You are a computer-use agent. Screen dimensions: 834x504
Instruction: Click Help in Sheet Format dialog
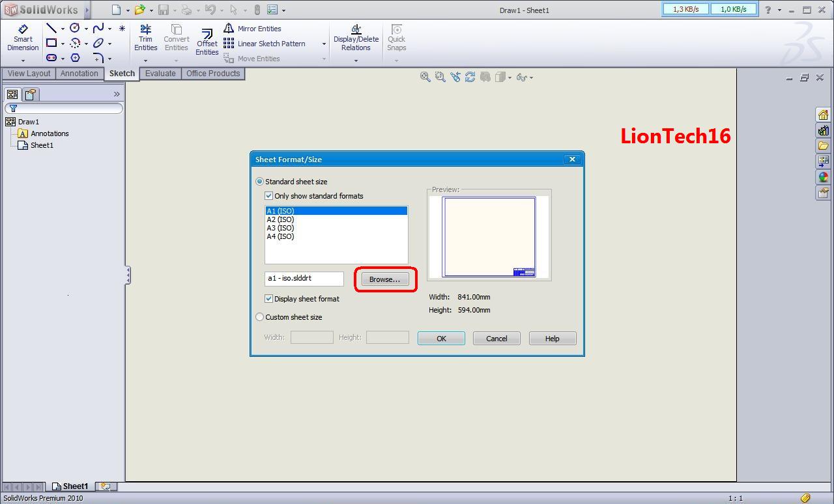coord(553,339)
